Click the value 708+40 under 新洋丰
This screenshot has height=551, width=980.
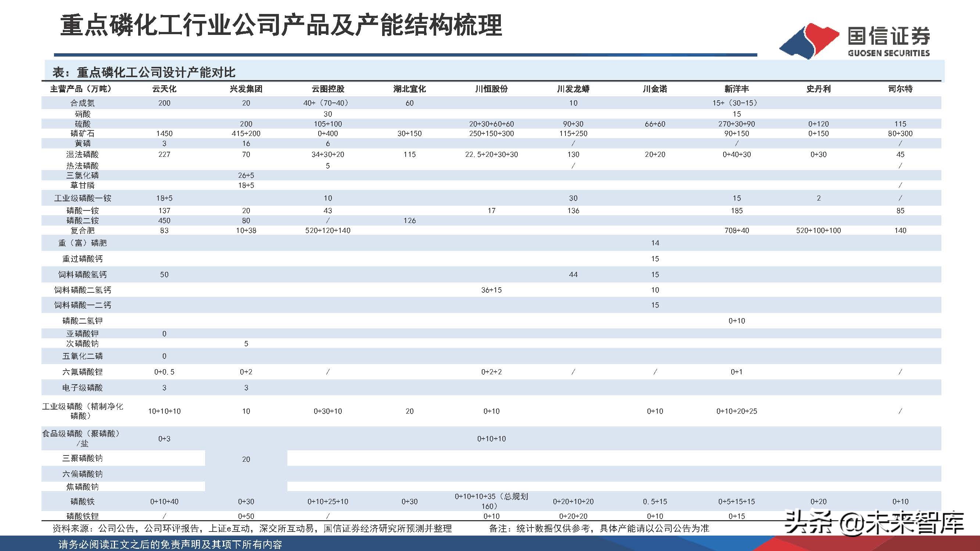[x=736, y=230]
